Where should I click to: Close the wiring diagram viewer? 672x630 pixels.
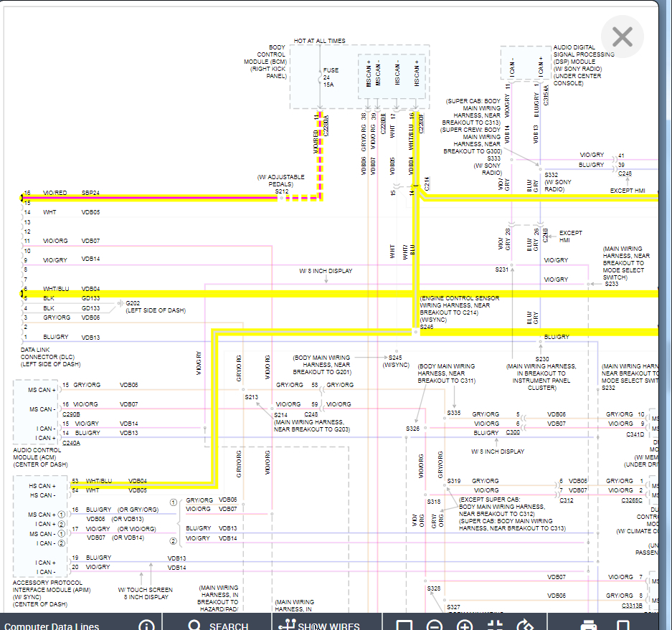622,37
